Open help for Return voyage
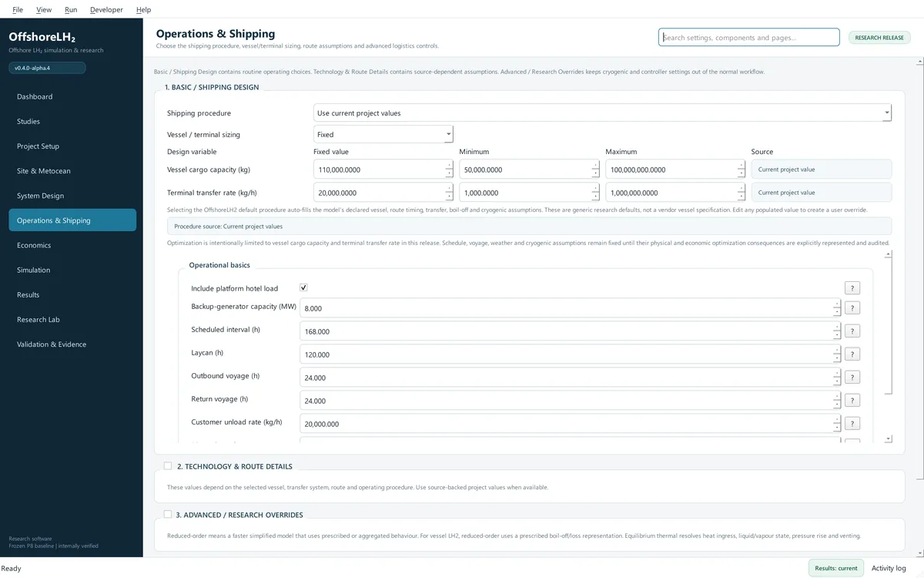The height and width of the screenshot is (578, 924). point(852,401)
